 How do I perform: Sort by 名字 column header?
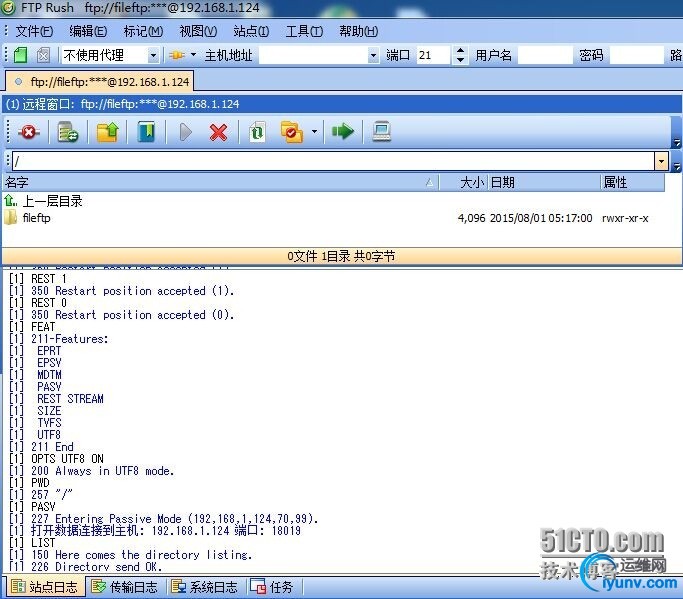pos(220,182)
